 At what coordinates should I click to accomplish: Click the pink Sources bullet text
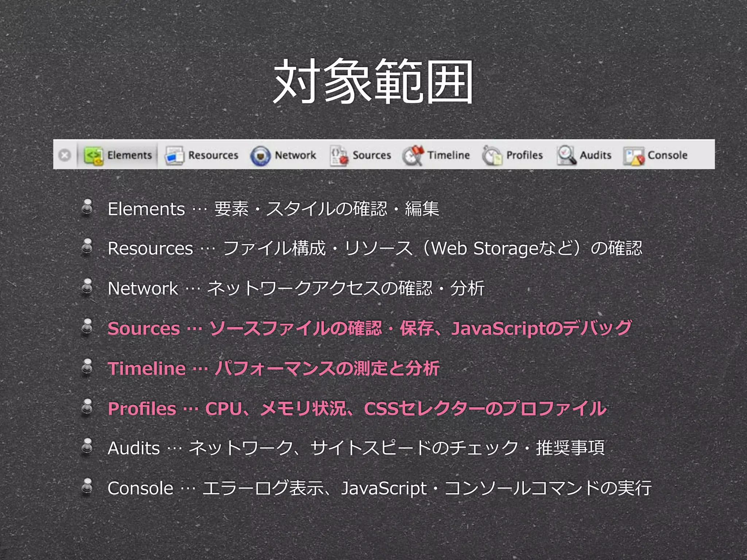point(370,328)
